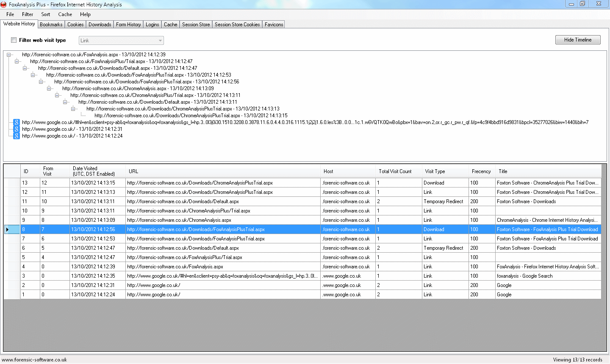The width and height of the screenshot is (610, 364).
Task: Sort by the Date Visited column header
Action: 98,171
